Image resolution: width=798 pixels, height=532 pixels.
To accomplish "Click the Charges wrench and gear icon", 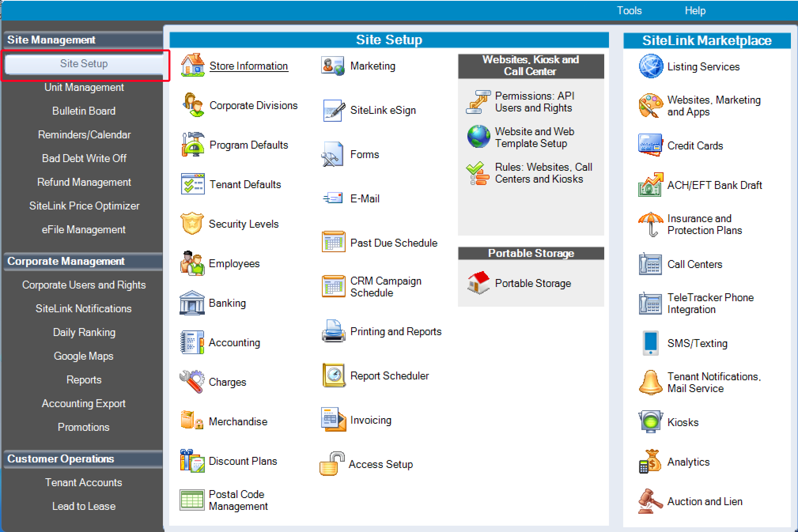I will (192, 382).
